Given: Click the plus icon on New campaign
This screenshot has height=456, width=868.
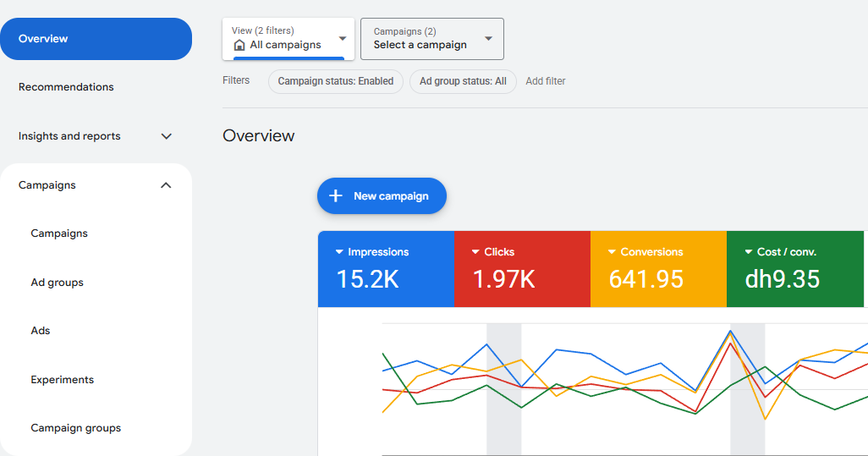Looking at the screenshot, I should pos(336,196).
